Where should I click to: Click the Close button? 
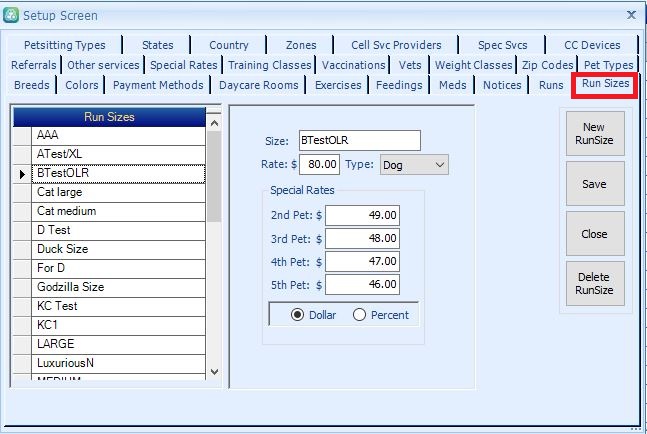pyautogui.click(x=594, y=234)
